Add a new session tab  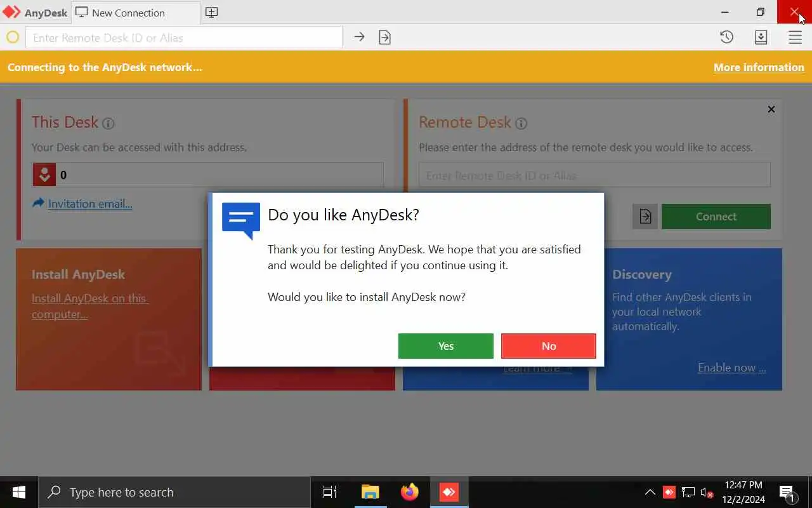coord(212,13)
